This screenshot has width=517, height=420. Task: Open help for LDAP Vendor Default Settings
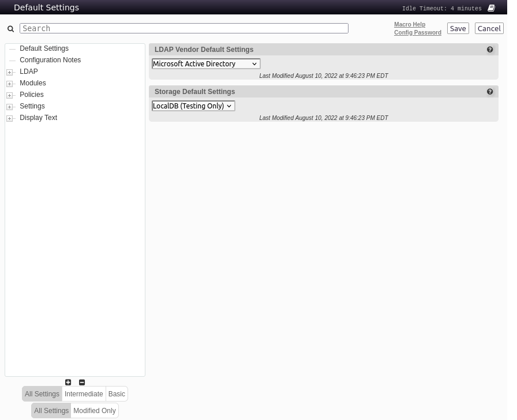coord(490,50)
